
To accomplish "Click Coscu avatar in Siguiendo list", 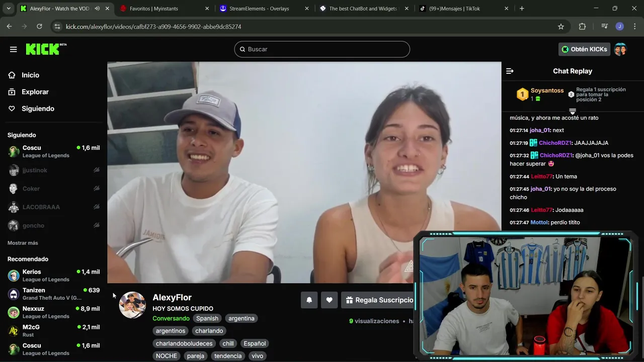I will 14,151.
